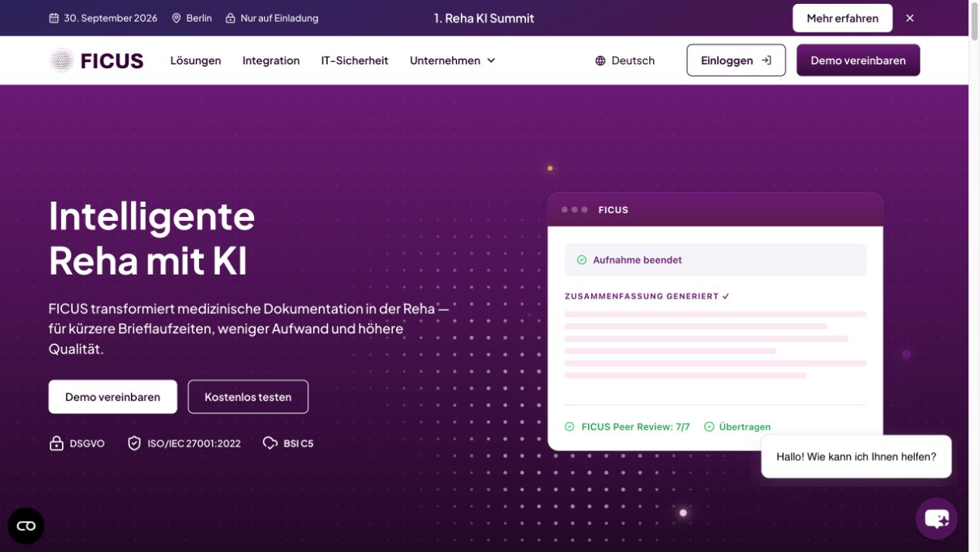The image size is (980, 552).
Task: Click the Intelligente Reha mit KI heading
Action: [x=152, y=238]
